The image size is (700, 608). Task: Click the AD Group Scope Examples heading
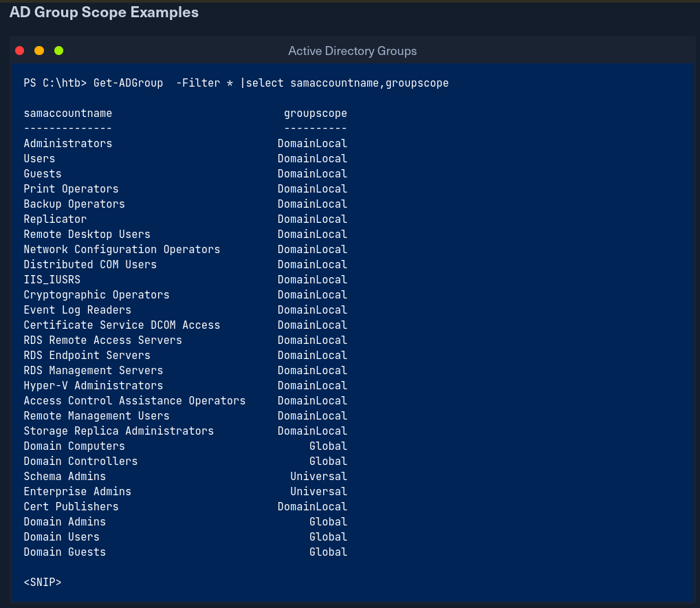pos(104,12)
